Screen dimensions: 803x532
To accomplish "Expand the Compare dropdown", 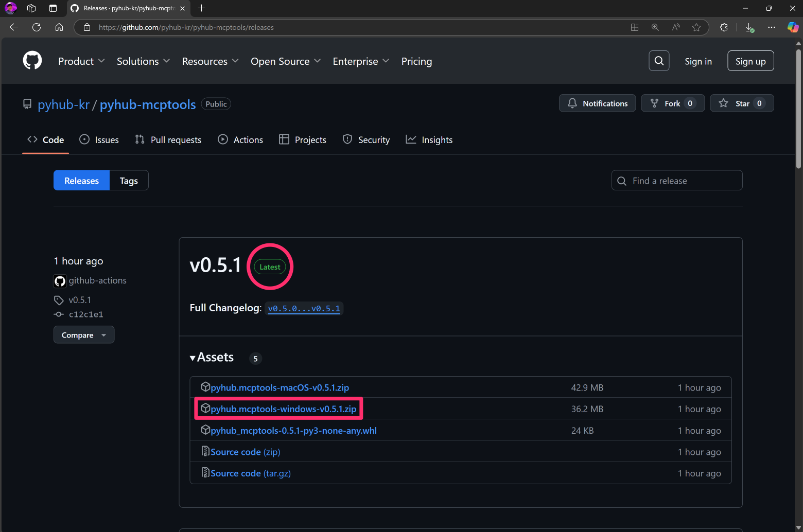I will (x=84, y=335).
